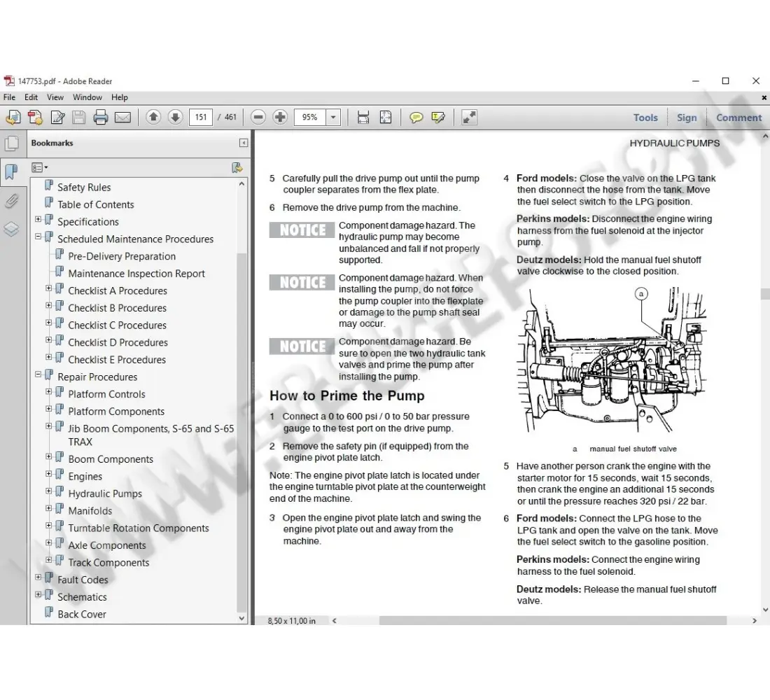This screenshot has width=770, height=700.
Task: Click the find current bookmark icon
Action: (x=237, y=168)
